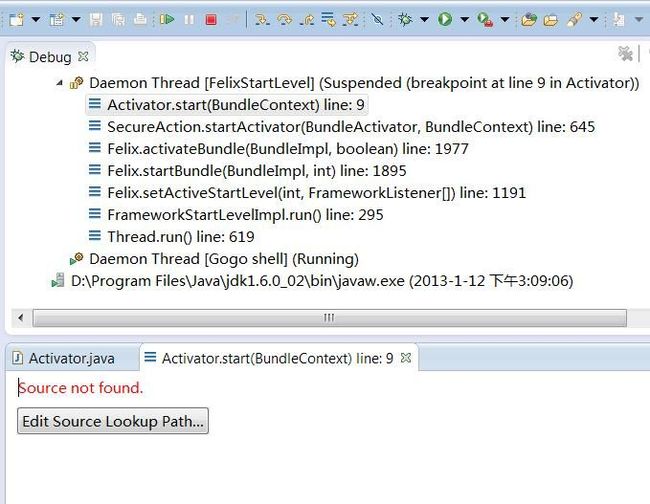Click the green Run icon
The image size is (650, 504).
pos(445,19)
